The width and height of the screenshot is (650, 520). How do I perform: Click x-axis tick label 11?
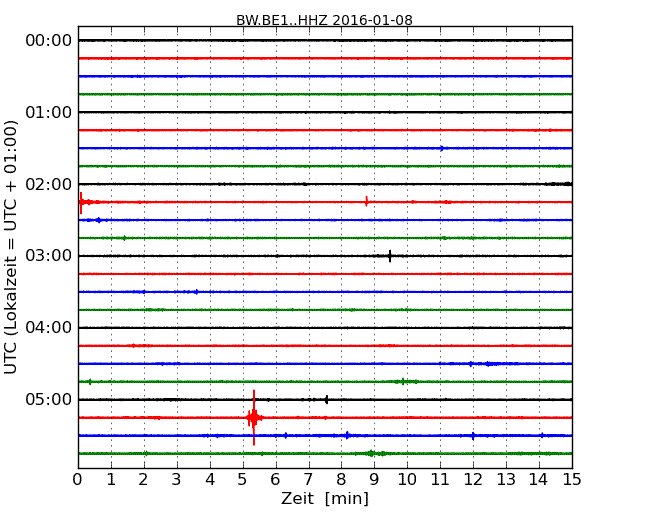(440, 480)
